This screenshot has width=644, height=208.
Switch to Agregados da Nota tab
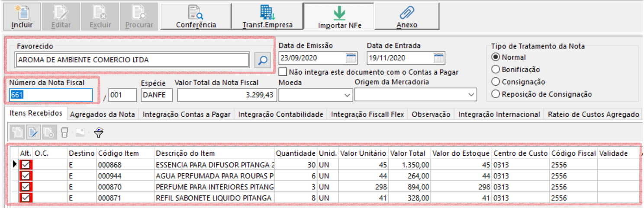[103, 115]
